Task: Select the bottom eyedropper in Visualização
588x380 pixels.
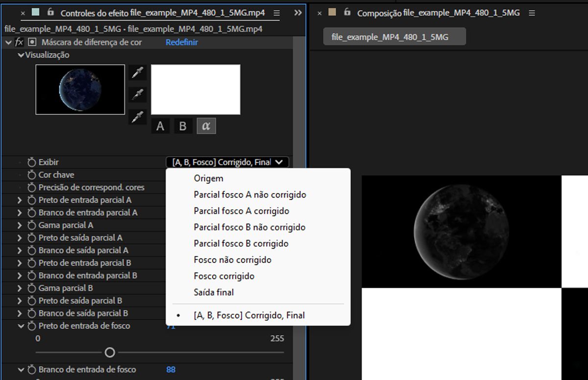Action: [138, 117]
